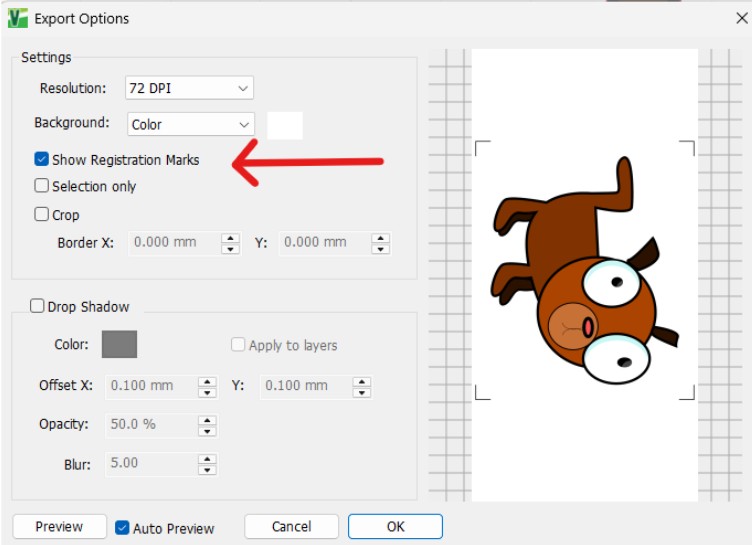Click the Cancel button
752x545 pixels.
tap(292, 526)
